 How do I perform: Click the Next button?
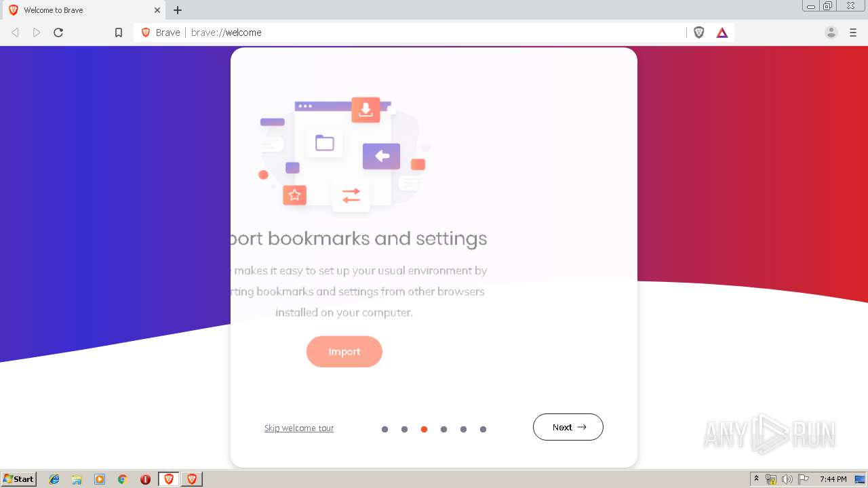(568, 427)
